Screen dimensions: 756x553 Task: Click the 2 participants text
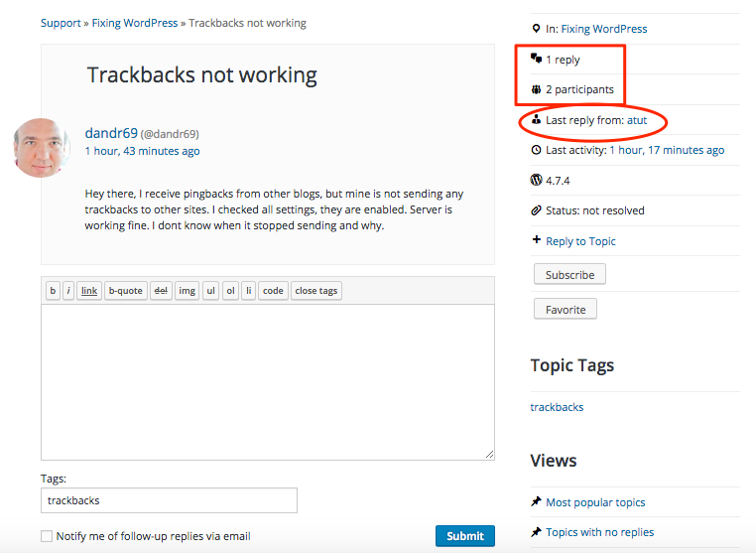click(x=579, y=89)
